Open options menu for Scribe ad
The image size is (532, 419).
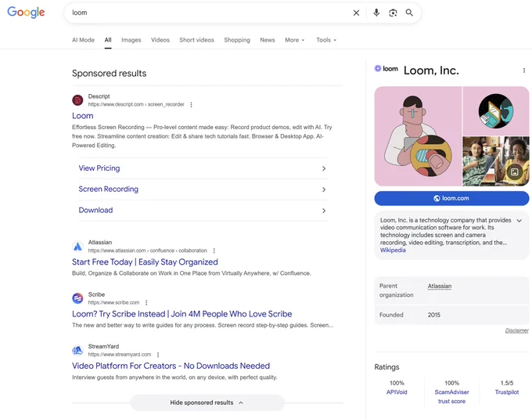point(146,302)
